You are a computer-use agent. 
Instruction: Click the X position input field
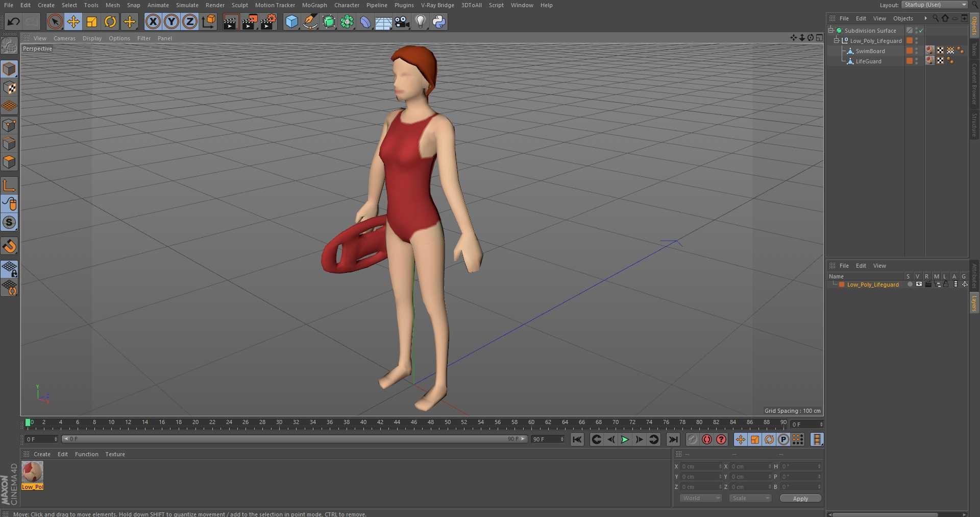tap(701, 466)
